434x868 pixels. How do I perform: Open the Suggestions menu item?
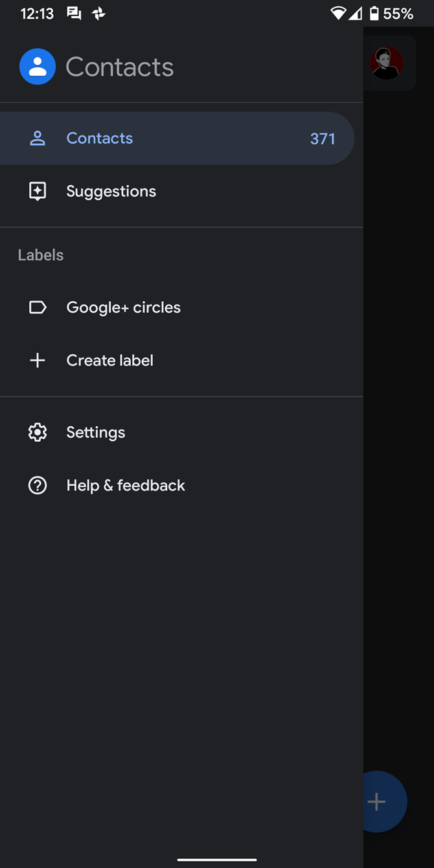(111, 191)
